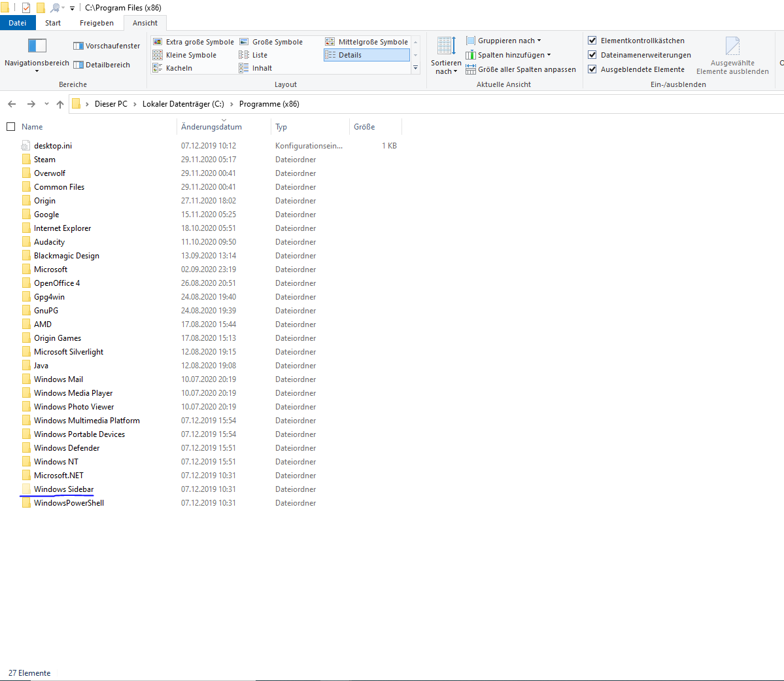Click the address bar folder icon
The image size is (784, 681).
[76, 103]
